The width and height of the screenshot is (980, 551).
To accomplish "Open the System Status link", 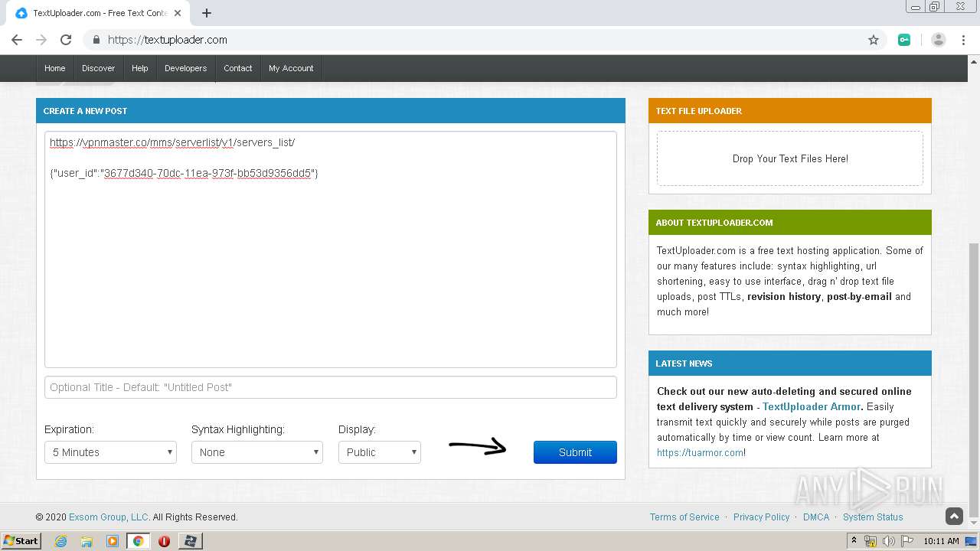I will 873,517.
